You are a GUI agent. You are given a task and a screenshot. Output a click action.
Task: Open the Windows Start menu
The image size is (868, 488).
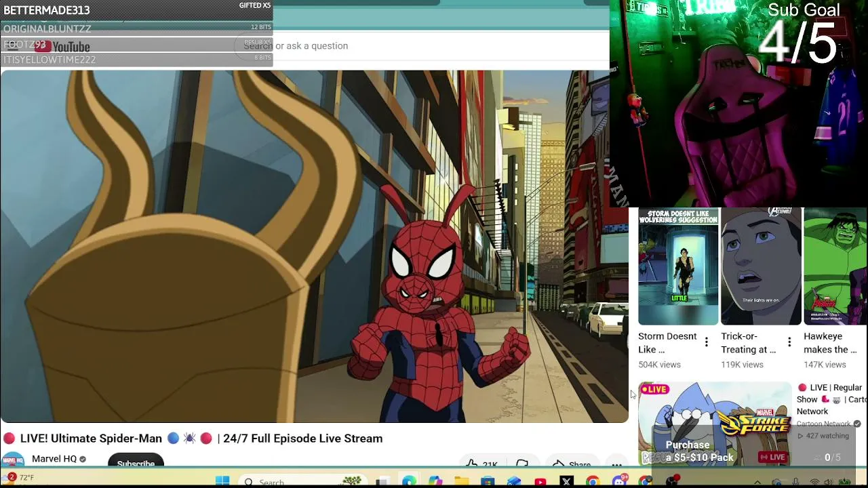coord(222,481)
